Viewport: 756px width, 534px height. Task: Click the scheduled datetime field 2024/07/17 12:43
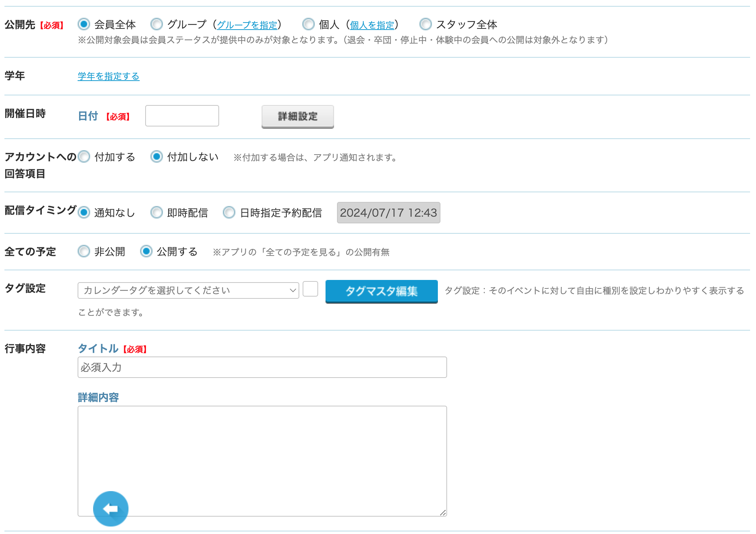pyautogui.click(x=389, y=213)
